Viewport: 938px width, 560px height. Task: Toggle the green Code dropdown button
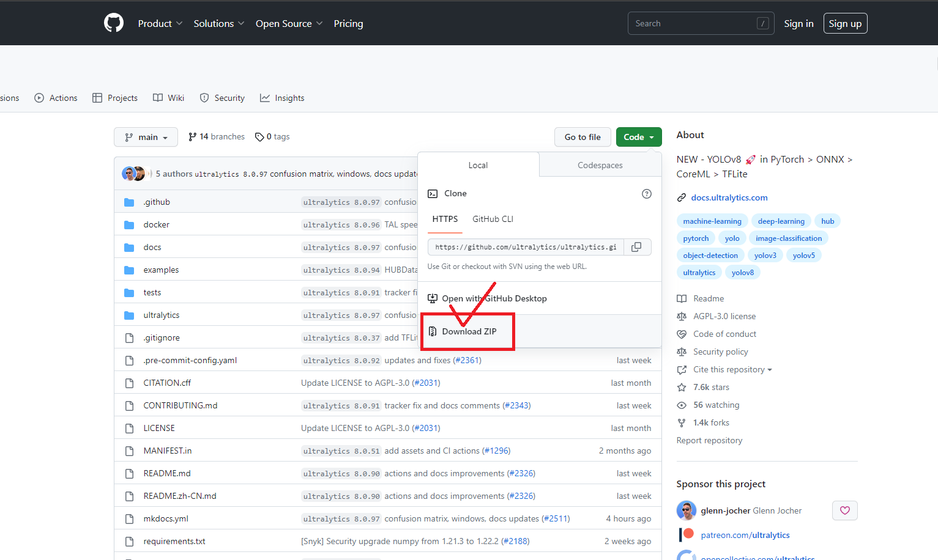pos(639,137)
